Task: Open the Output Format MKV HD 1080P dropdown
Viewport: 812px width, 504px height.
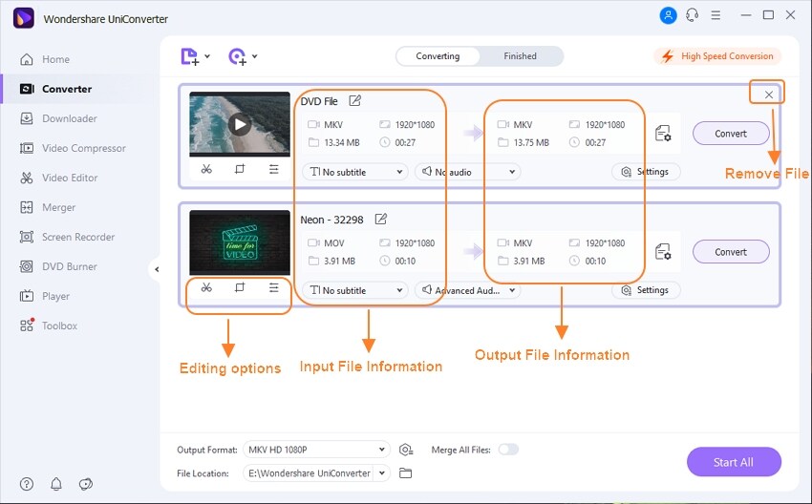Action: pos(316,450)
